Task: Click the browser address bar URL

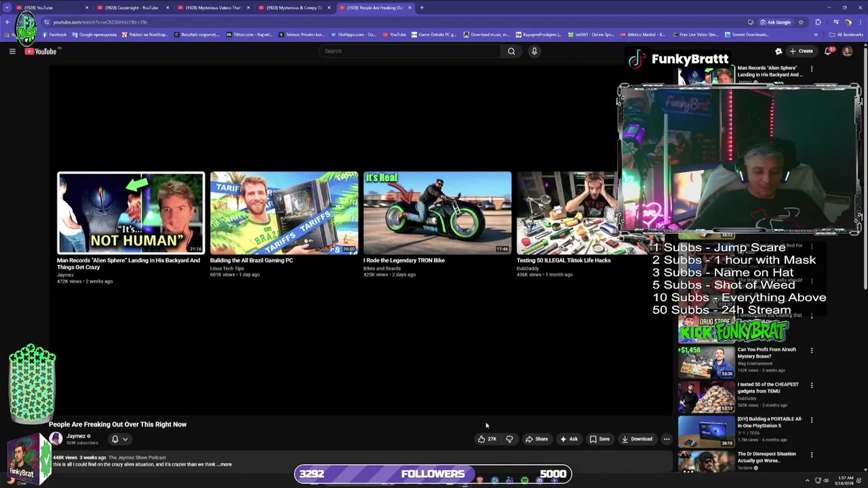Action: tap(100, 22)
